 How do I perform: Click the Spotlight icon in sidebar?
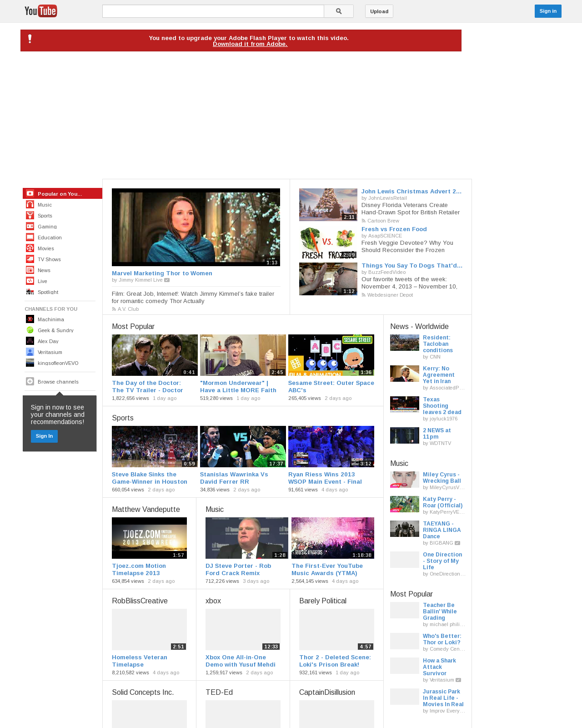[x=30, y=292]
